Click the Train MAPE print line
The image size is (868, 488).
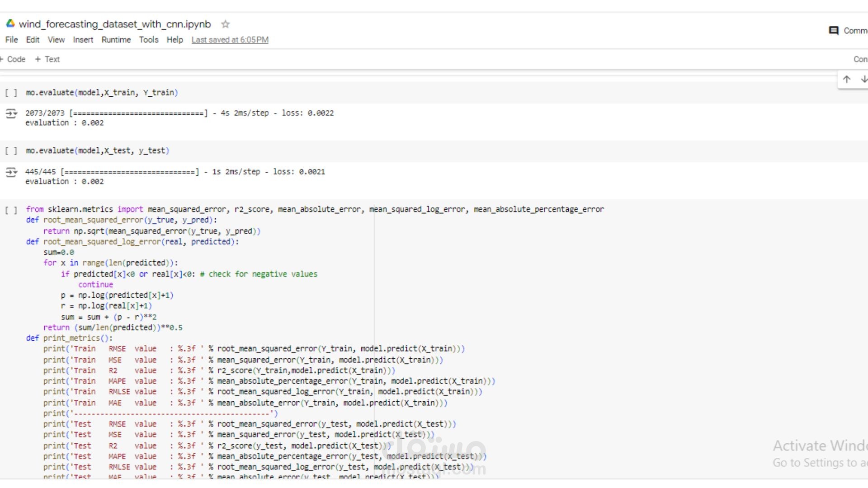coord(269,381)
